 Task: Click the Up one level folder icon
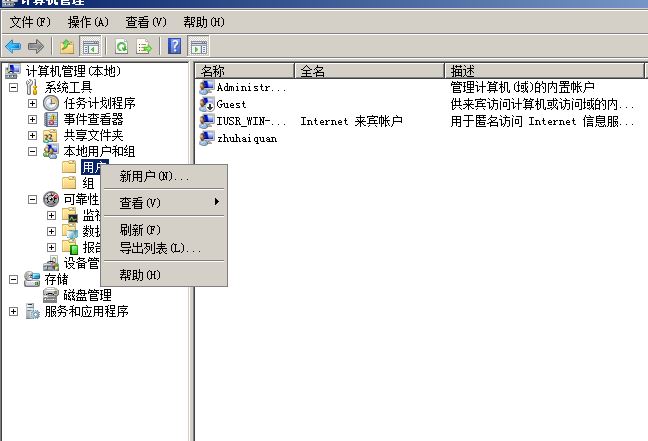coord(67,46)
